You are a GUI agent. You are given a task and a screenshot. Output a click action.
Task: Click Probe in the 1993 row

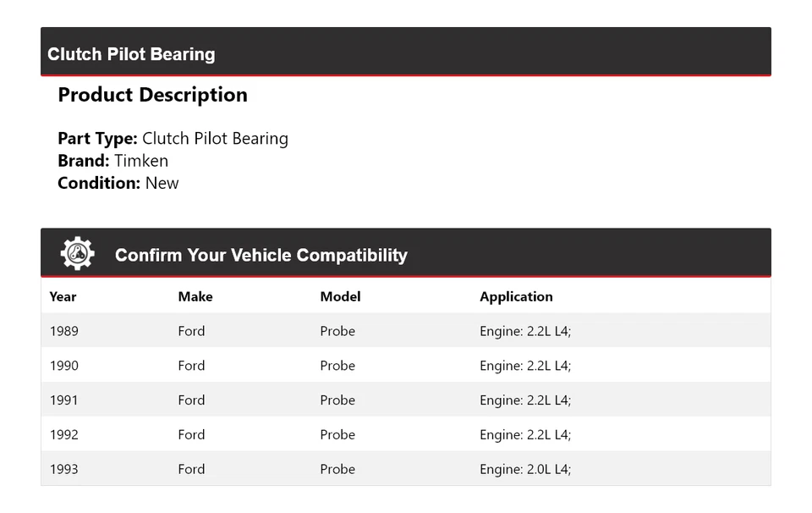click(x=337, y=469)
